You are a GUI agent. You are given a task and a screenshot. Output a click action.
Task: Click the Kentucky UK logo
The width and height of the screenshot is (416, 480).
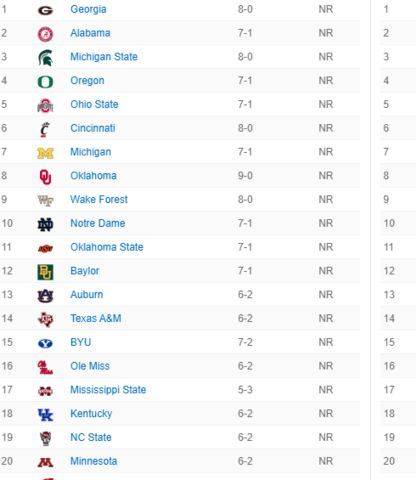point(45,415)
